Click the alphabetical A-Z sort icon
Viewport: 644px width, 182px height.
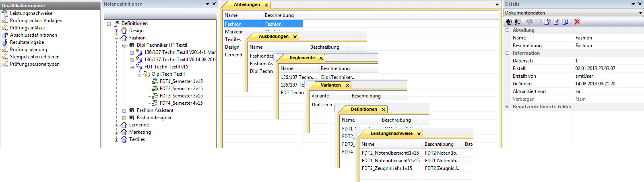(x=518, y=22)
